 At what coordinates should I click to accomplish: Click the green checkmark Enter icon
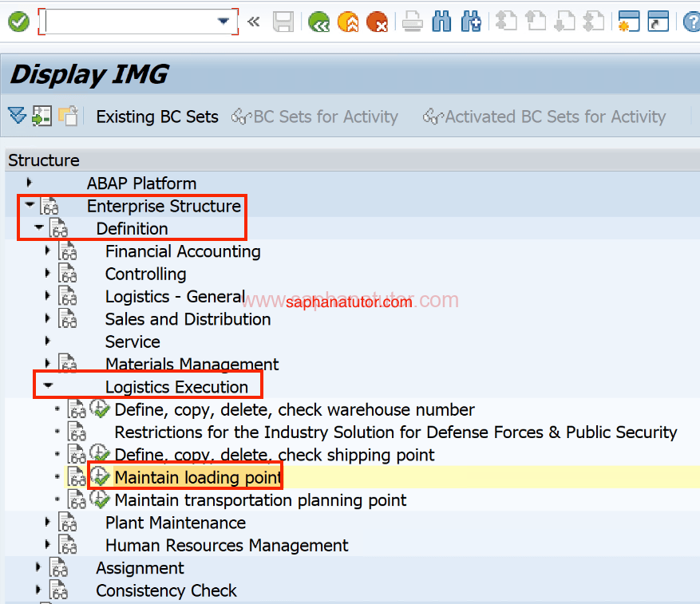(x=18, y=22)
